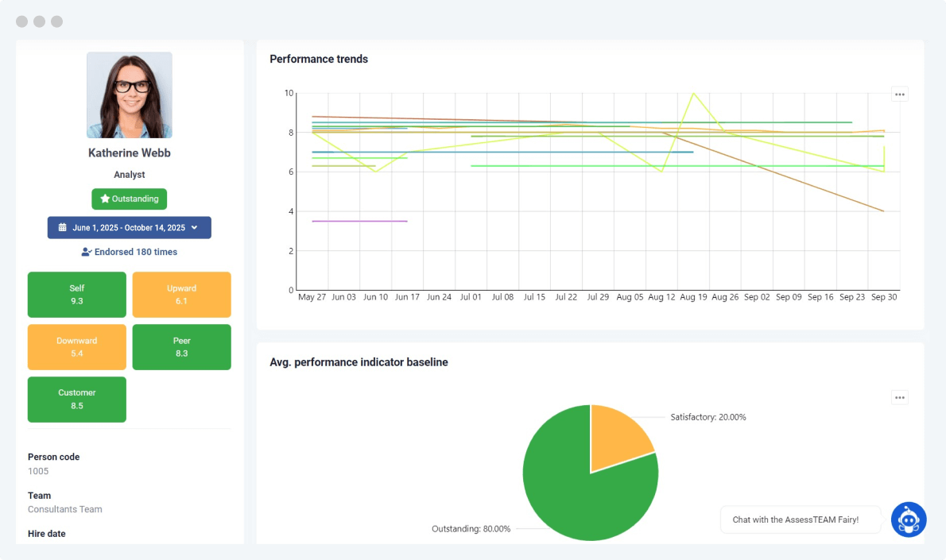Image resolution: width=946 pixels, height=560 pixels.
Task: Toggle the Upward score tile
Action: 181,294
